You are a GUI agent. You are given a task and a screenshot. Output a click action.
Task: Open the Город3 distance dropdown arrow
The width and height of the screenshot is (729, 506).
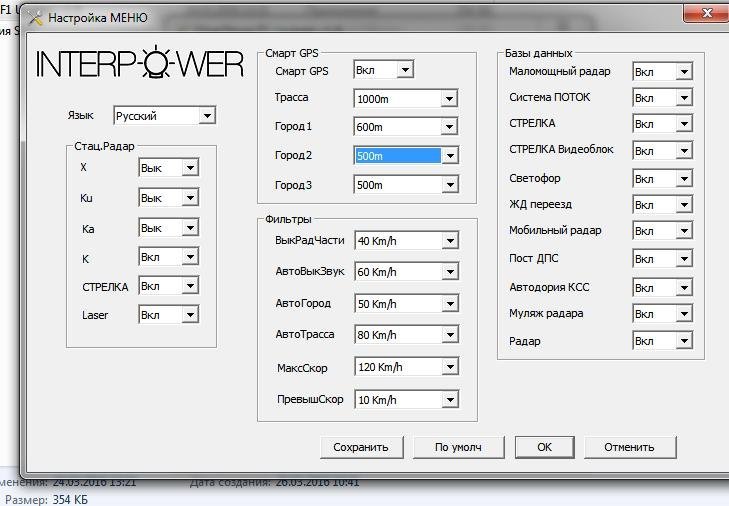[x=449, y=185]
